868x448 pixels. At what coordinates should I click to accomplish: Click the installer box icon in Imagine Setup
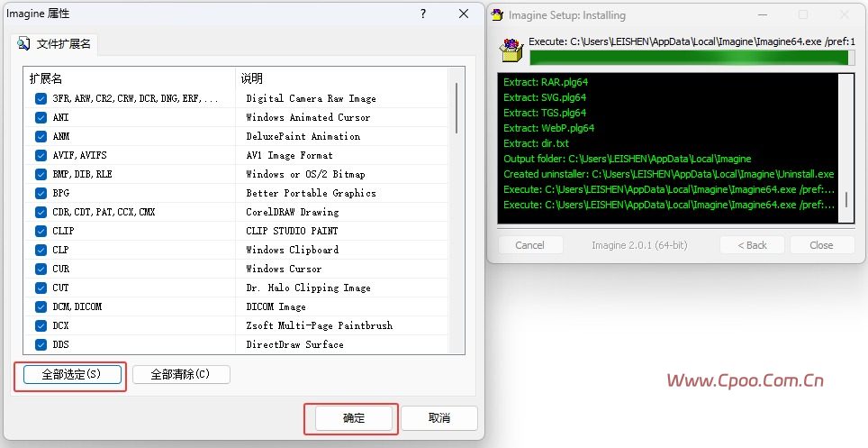click(511, 50)
